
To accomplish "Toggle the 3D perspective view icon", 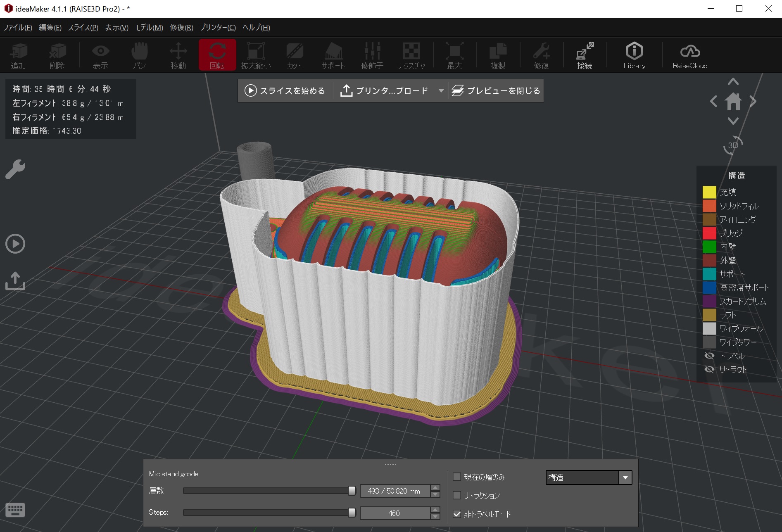I will (733, 145).
